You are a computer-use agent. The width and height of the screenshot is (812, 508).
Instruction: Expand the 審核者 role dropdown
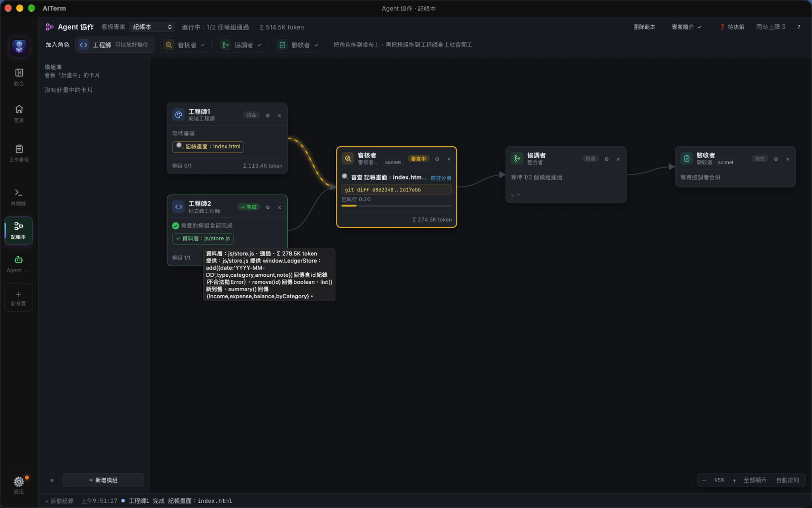(x=185, y=45)
